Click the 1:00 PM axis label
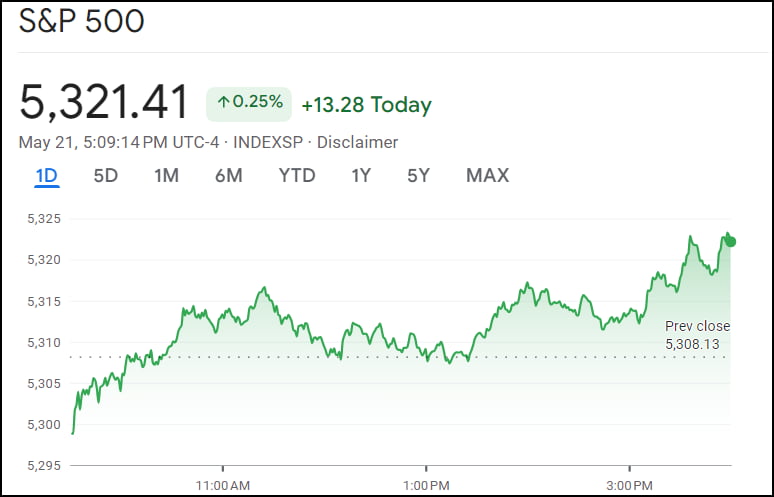Image resolution: width=774 pixels, height=497 pixels. 426,486
